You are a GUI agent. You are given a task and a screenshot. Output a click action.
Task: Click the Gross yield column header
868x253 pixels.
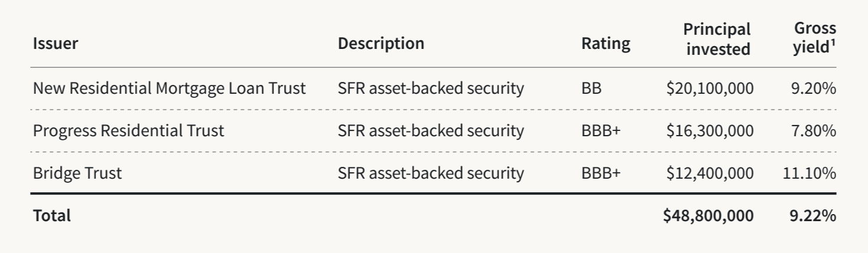[x=814, y=38]
